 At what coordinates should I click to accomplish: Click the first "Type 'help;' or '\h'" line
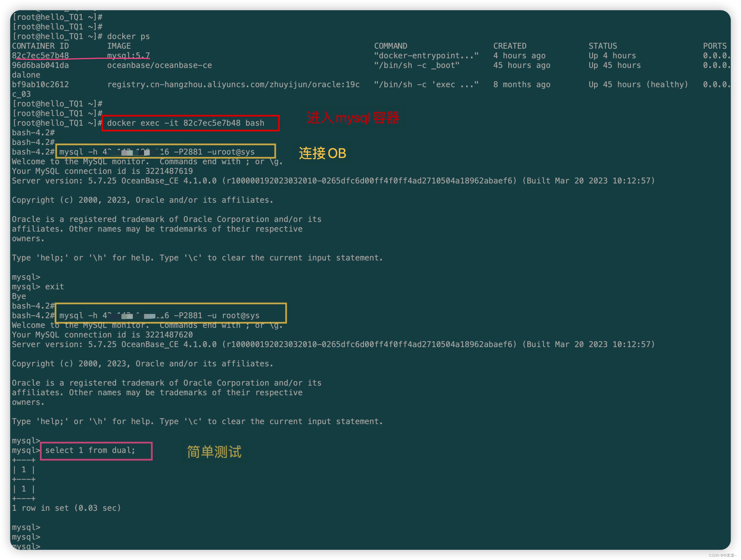[x=197, y=258]
